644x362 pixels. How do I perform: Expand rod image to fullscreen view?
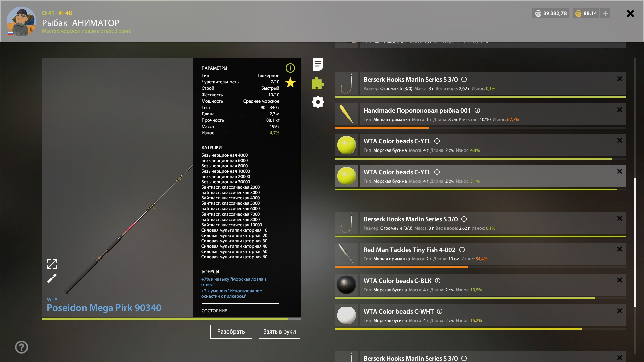[x=52, y=264]
